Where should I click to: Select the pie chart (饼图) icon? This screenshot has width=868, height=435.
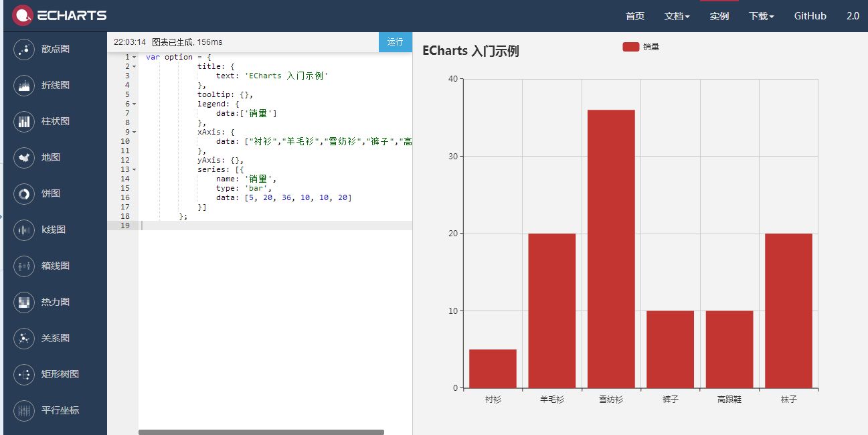coord(24,194)
